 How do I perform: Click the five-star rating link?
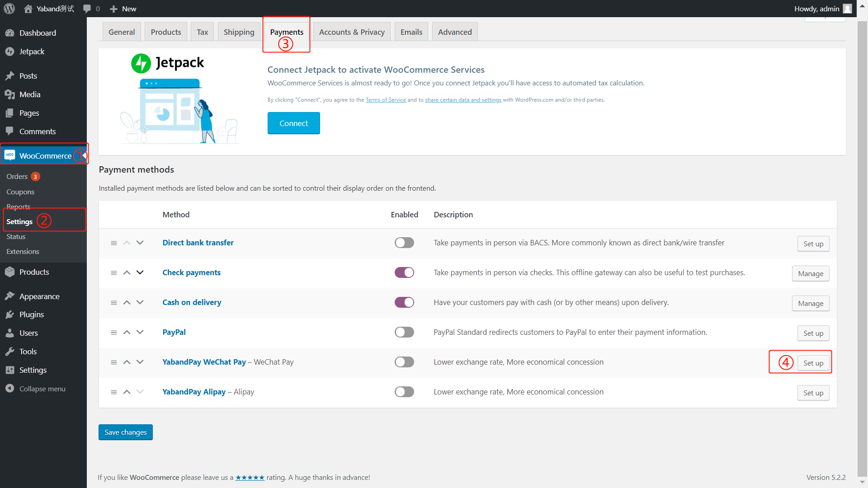[250, 478]
